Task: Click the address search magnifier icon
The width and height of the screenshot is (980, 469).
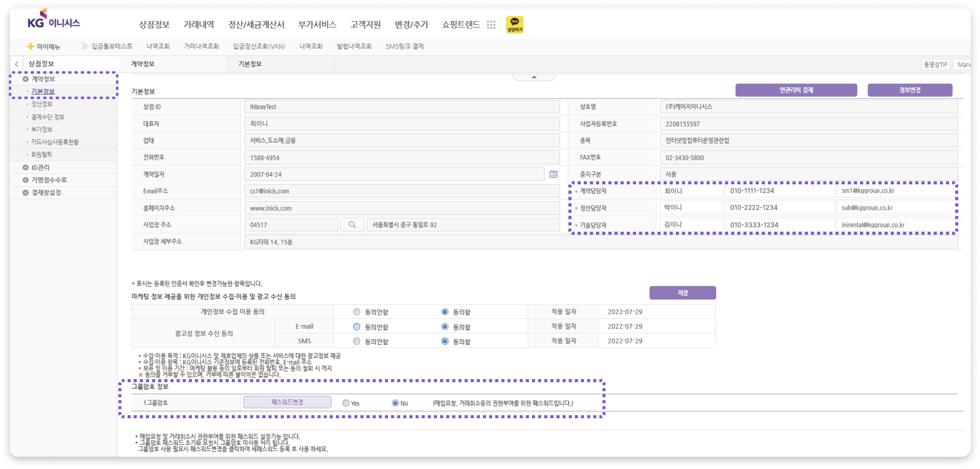Action: point(352,225)
